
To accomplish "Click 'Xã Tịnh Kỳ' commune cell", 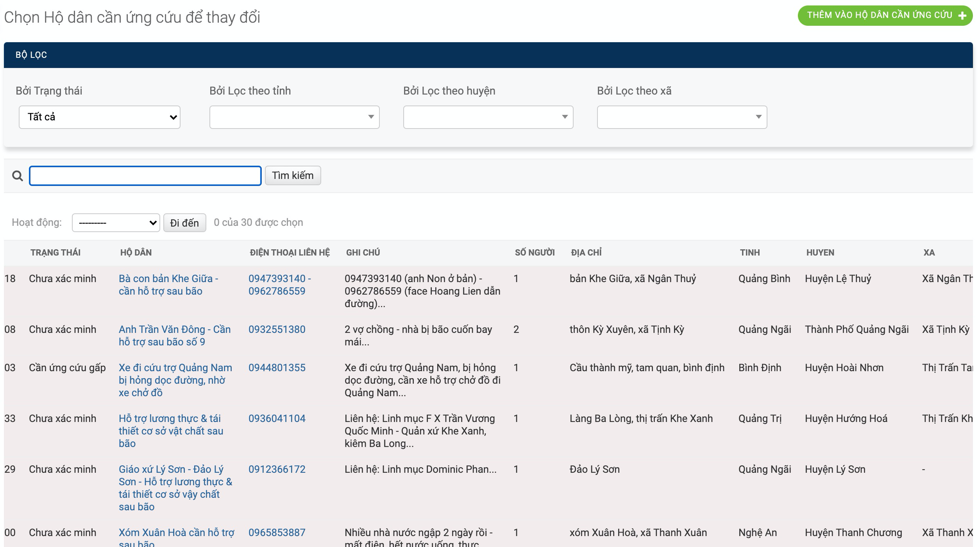I will coord(946,329).
